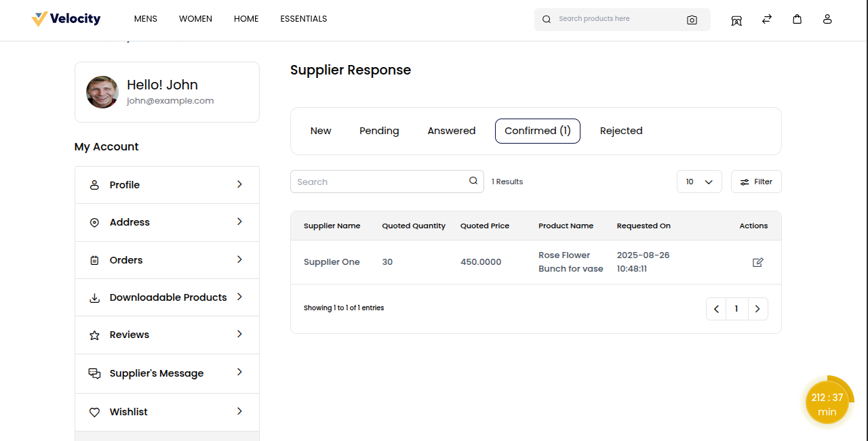Open the 10 per-page dropdown

699,182
